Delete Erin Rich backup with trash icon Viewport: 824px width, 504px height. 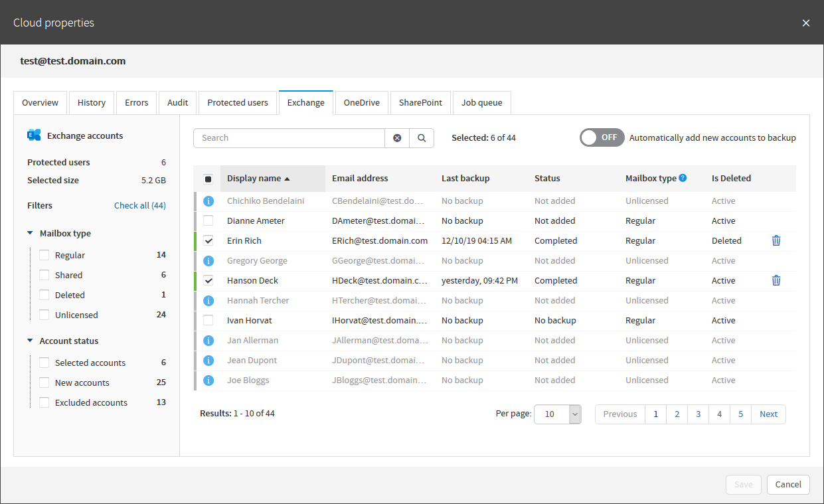776,240
